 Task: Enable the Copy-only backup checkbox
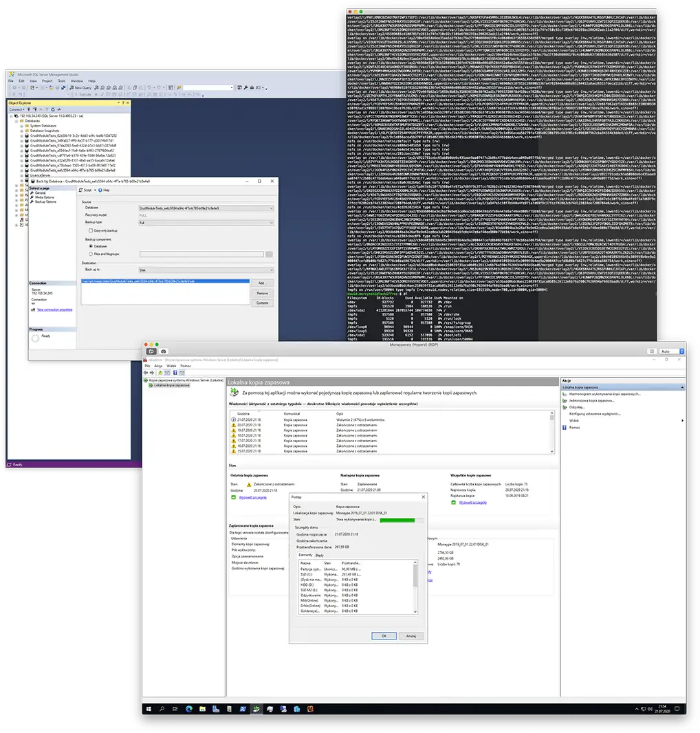[x=91, y=230]
